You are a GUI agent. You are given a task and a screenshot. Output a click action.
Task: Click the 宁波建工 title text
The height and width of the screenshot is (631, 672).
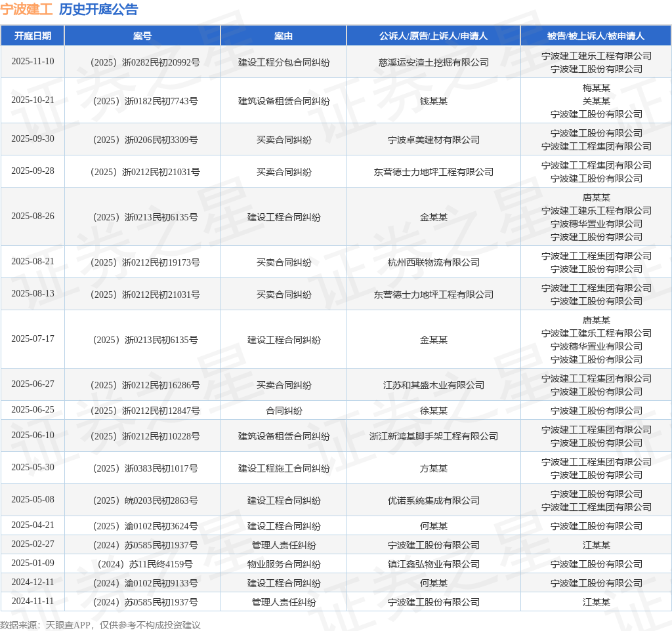point(26,9)
